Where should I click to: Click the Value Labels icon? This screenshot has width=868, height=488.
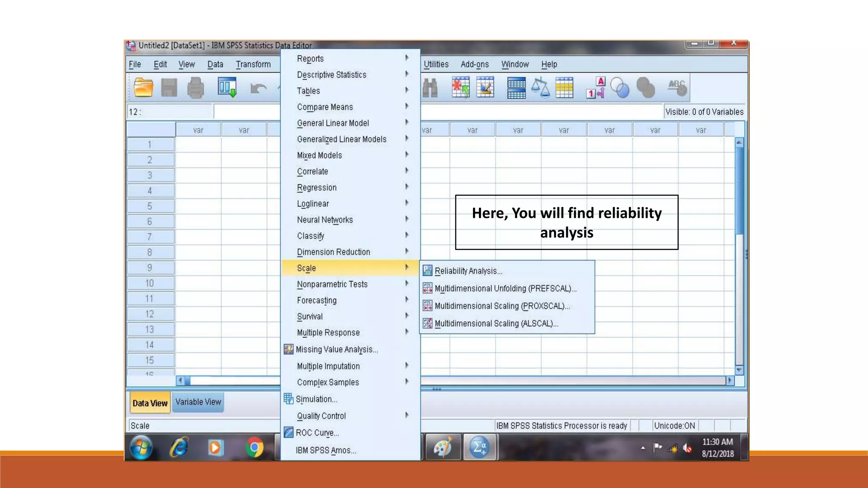coord(596,87)
